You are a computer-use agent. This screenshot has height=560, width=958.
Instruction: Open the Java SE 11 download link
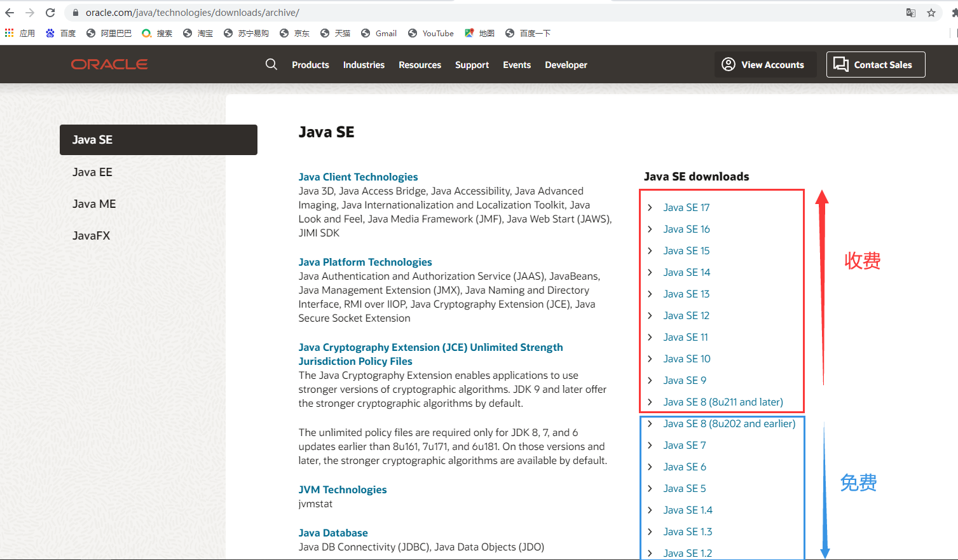point(685,338)
